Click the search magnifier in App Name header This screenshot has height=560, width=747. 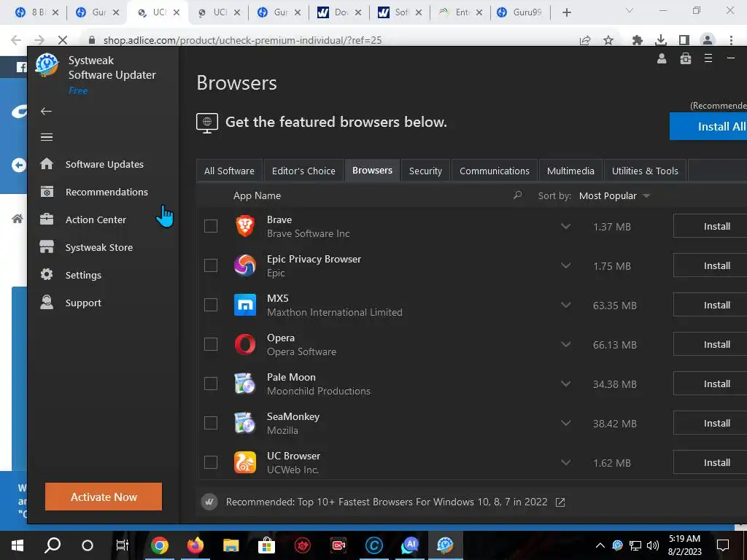[517, 195]
